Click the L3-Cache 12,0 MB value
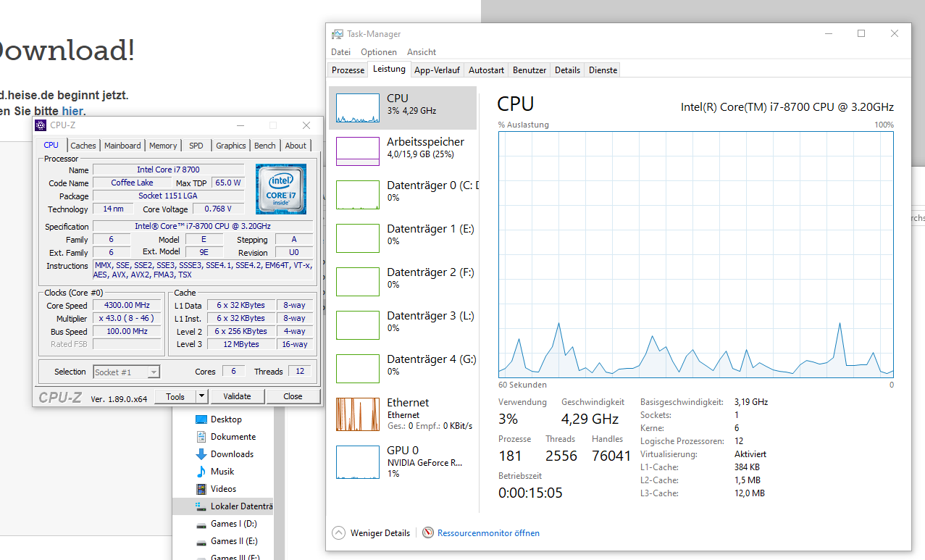The image size is (925, 560). click(749, 493)
